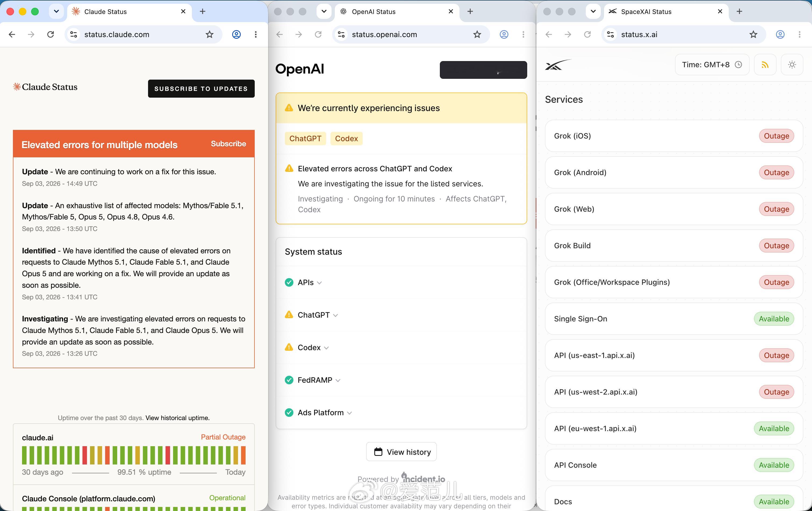This screenshot has height=511, width=812.
Task: Open the profile icon in Claude Status window
Action: 236,34
